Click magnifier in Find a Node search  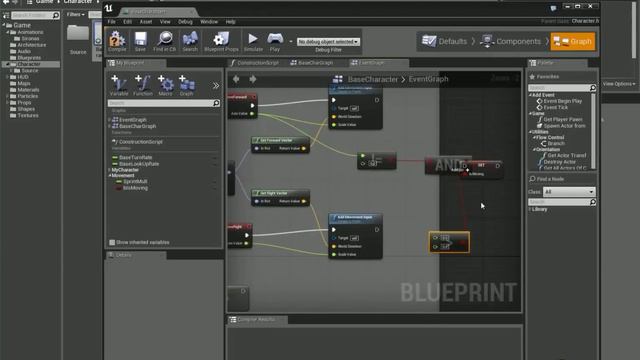(x=593, y=202)
